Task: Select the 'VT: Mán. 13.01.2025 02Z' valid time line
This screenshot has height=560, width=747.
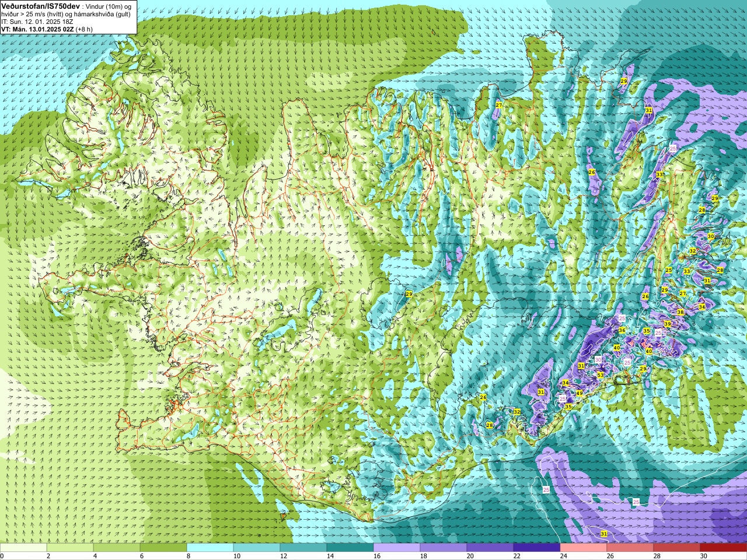Action: pos(37,29)
